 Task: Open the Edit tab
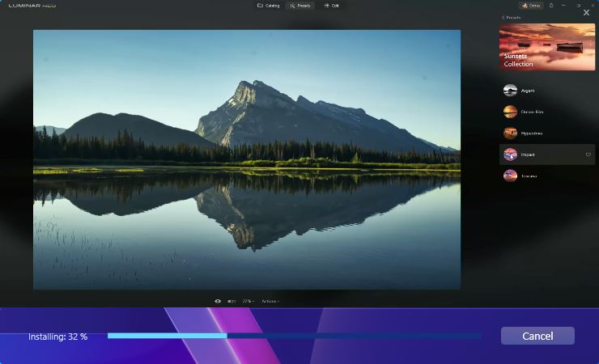click(x=332, y=6)
